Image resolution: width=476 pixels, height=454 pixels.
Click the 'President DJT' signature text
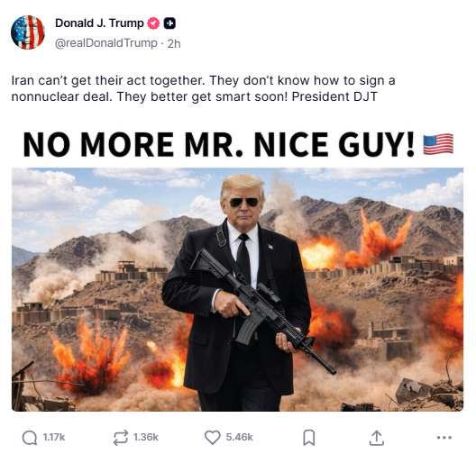click(334, 96)
